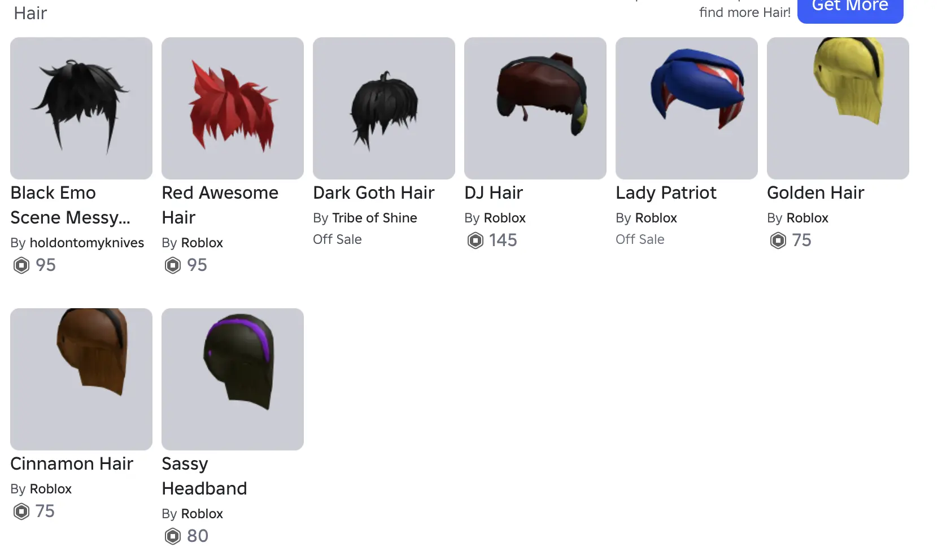Open the Black Emo Scene Messy hair thumbnail
The width and height of the screenshot is (942, 560).
[x=81, y=108]
